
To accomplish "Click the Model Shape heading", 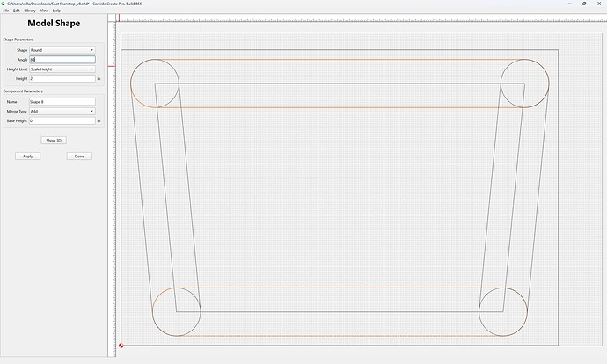I will [54, 23].
